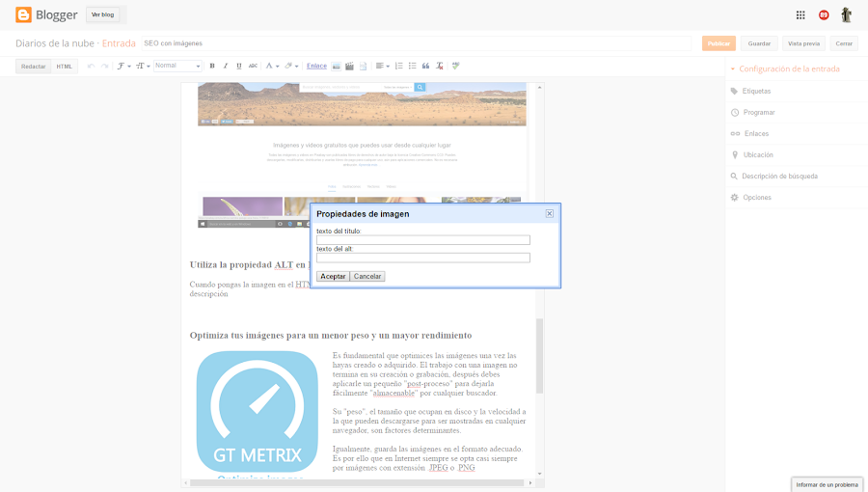Select the Pixabay screenshot image in post
The height and width of the screenshot is (492, 868).
tap(362, 155)
